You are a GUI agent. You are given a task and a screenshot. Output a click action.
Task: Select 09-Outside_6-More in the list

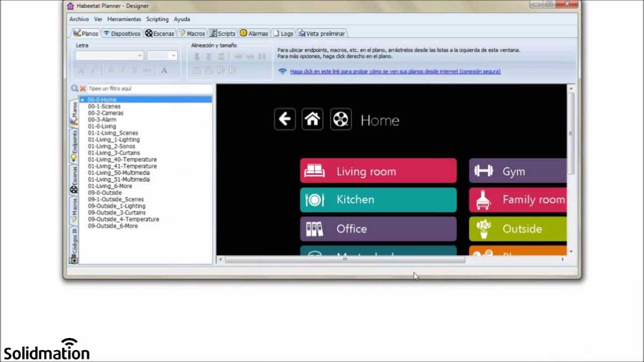point(113,226)
